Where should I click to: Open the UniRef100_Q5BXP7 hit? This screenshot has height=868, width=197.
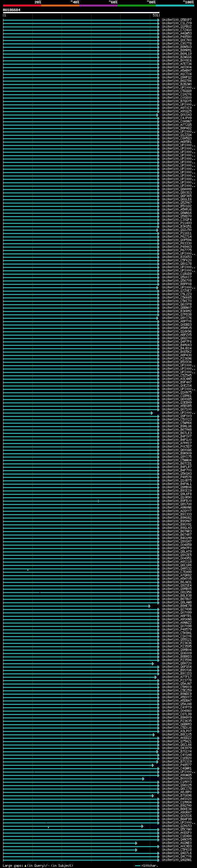177,20
